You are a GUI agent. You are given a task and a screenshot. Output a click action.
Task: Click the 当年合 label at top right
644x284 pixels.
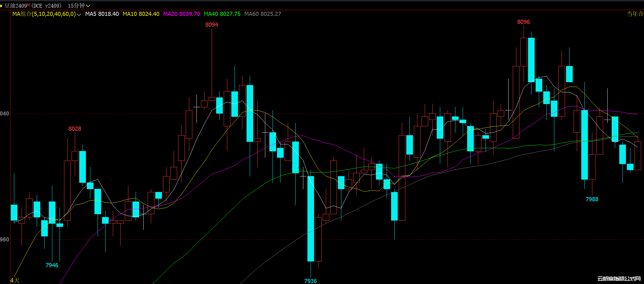coord(635,14)
